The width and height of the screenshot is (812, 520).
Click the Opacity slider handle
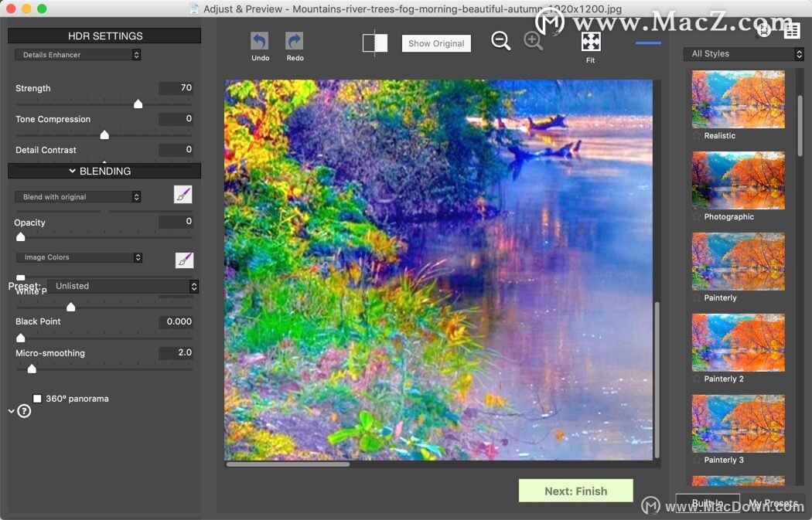(21, 236)
